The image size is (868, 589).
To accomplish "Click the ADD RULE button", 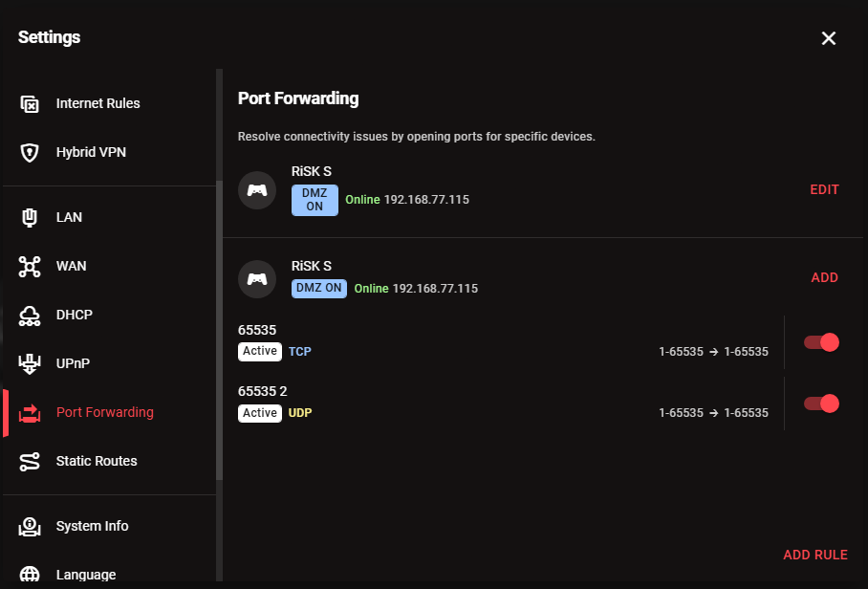I will click(814, 555).
